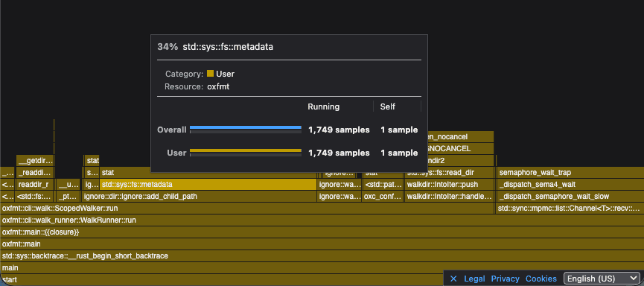Select the walkdir::IntoIter::push frame
Screen dimensions: 644x286
pos(449,185)
